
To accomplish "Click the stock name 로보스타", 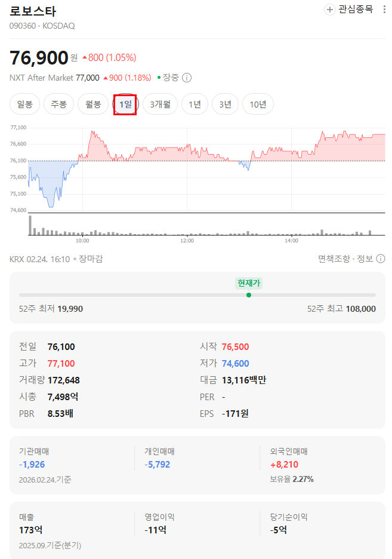I will 33,11.
